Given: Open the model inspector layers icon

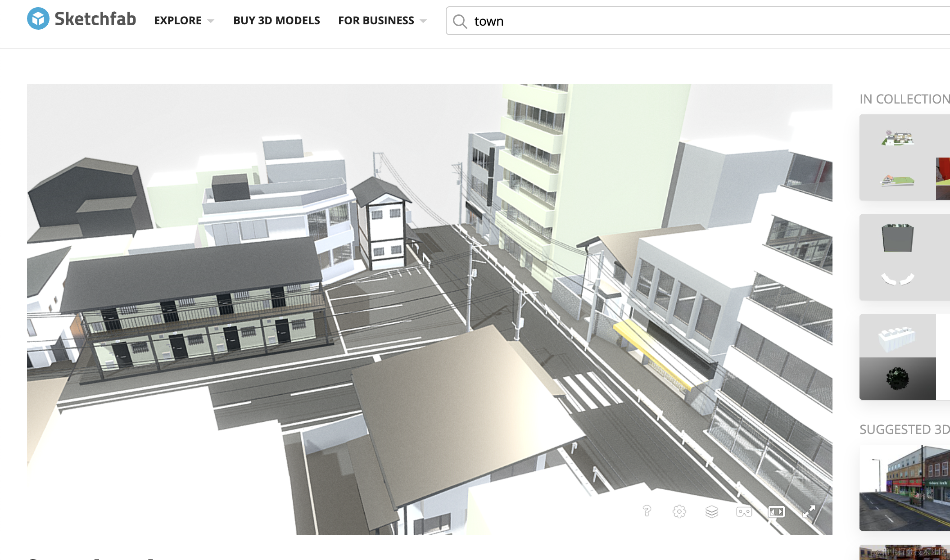Looking at the screenshot, I should 712,511.
